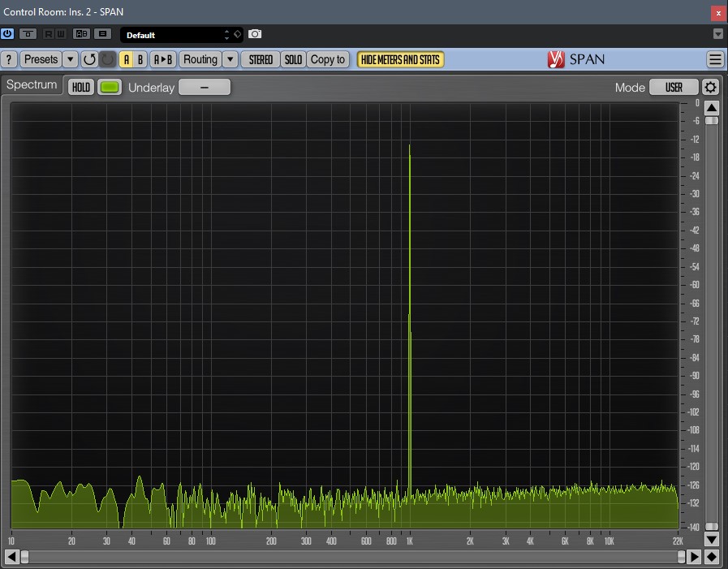
Task: Click the green spectrum color swatch
Action: 110,88
